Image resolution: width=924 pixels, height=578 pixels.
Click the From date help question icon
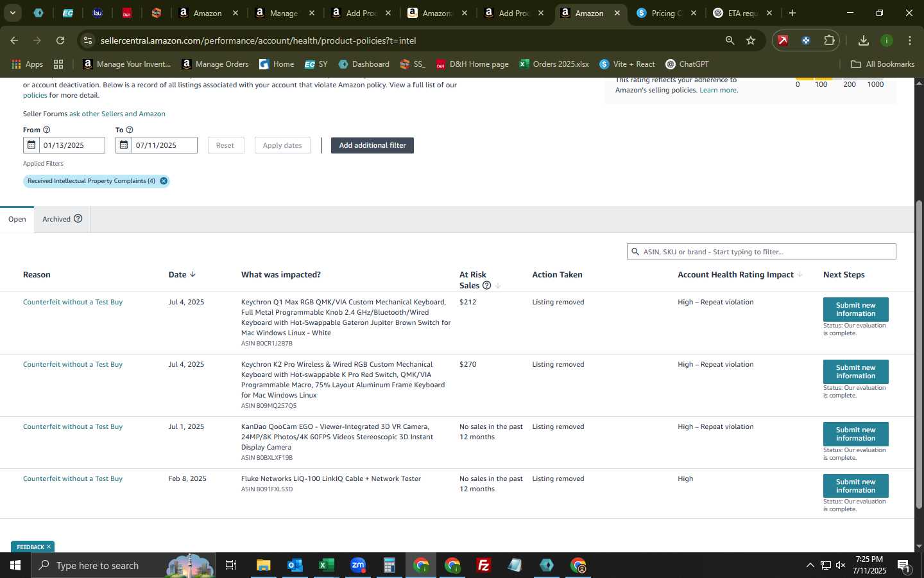(x=46, y=130)
